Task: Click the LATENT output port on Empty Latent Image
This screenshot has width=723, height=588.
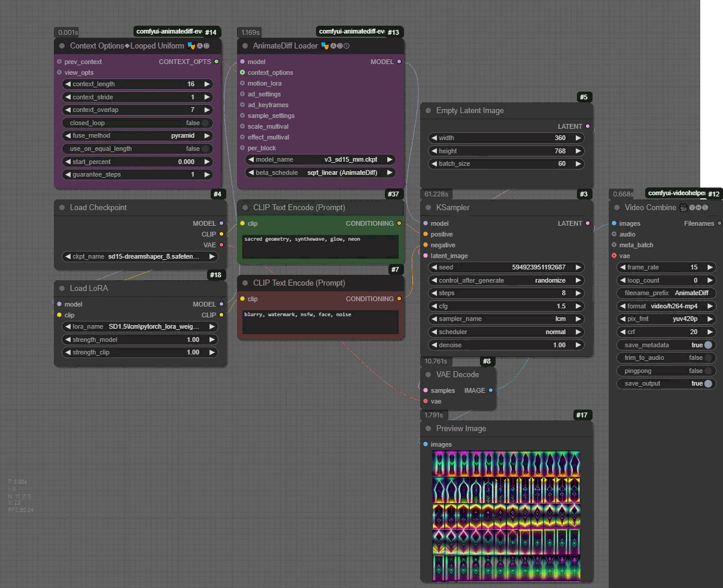Action: (588, 126)
